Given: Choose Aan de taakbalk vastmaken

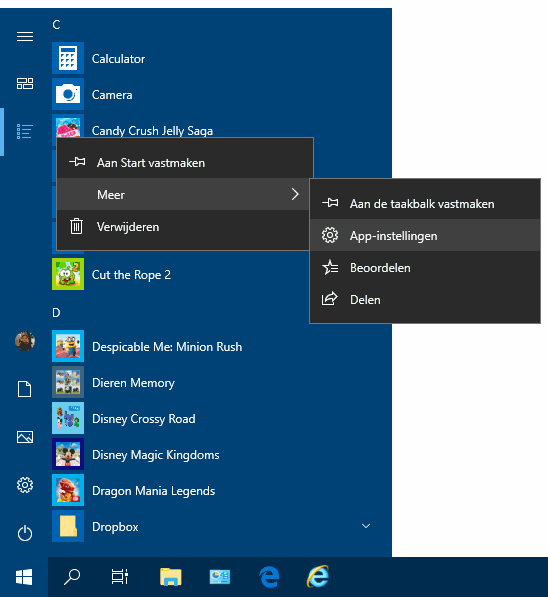Looking at the screenshot, I should click(x=425, y=204).
